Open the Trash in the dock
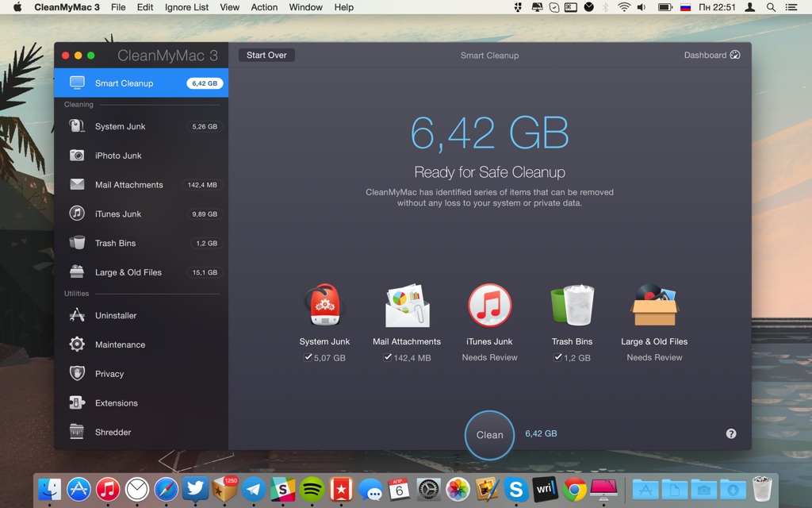This screenshot has height=508, width=812. coord(762,489)
